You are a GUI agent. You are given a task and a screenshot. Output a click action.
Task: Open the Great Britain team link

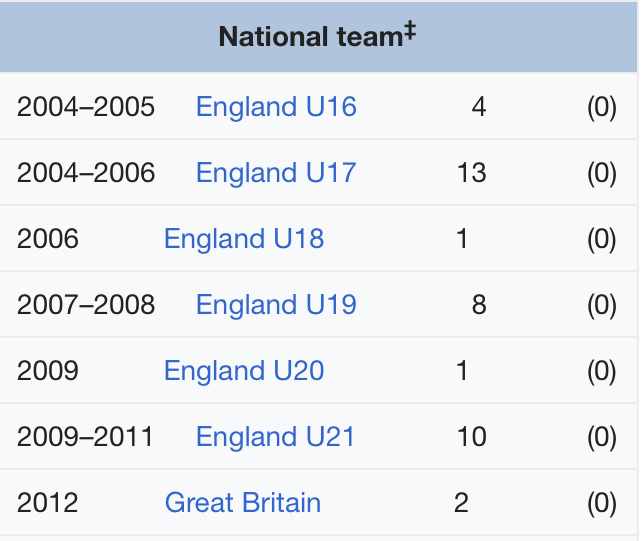click(x=243, y=503)
